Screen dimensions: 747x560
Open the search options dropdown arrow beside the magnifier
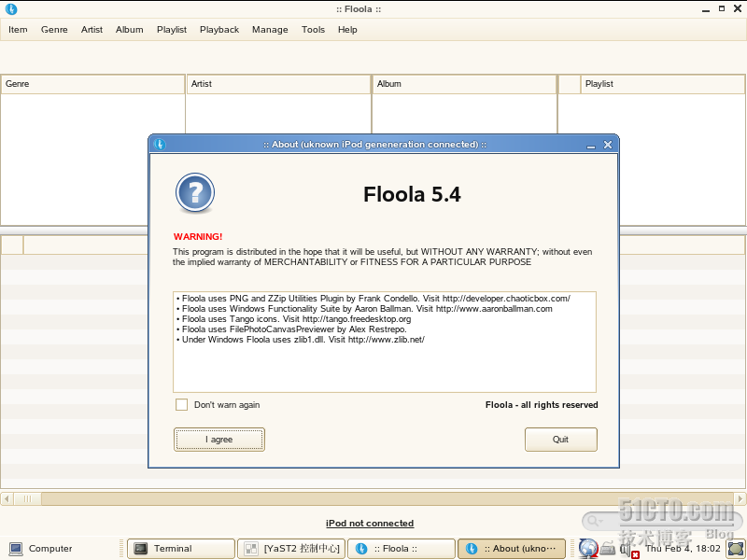(x=601, y=522)
